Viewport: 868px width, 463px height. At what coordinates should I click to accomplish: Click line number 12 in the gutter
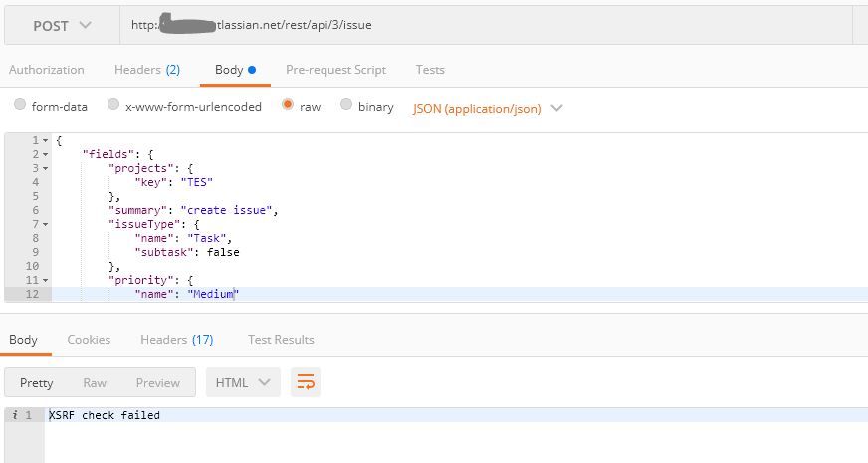pyautogui.click(x=32, y=294)
